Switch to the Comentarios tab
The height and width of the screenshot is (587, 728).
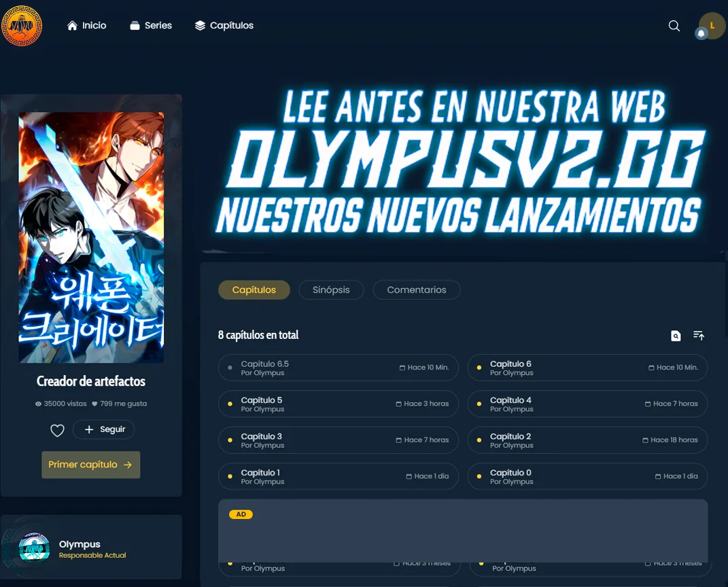[417, 290]
